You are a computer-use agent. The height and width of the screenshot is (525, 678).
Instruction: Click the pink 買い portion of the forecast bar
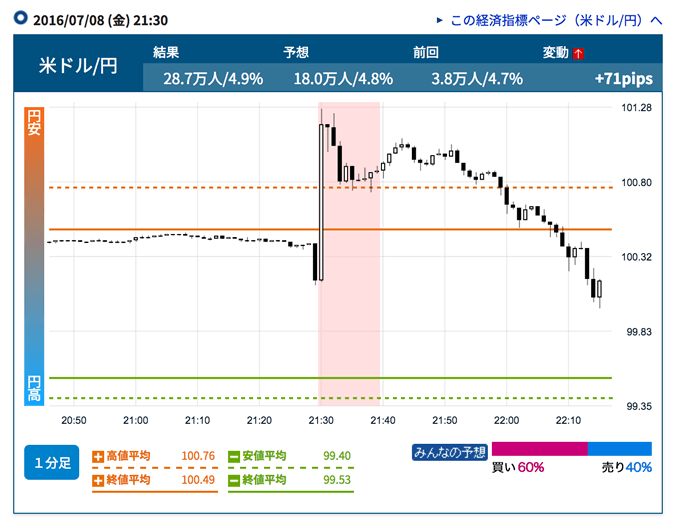point(540,449)
